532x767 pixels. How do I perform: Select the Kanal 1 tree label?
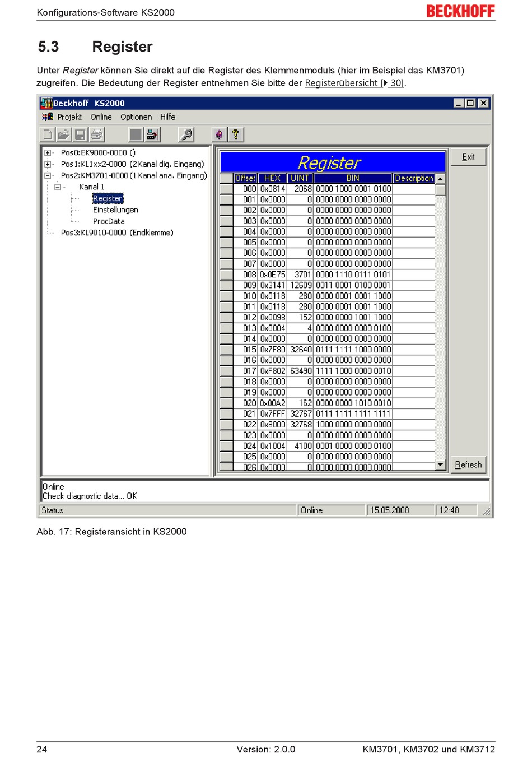[92, 187]
